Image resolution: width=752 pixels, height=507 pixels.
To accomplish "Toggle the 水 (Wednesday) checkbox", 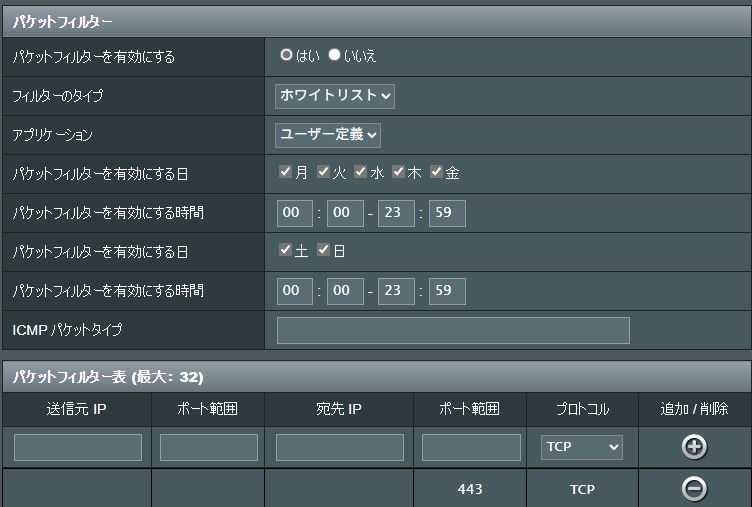I will pyautogui.click(x=361, y=171).
